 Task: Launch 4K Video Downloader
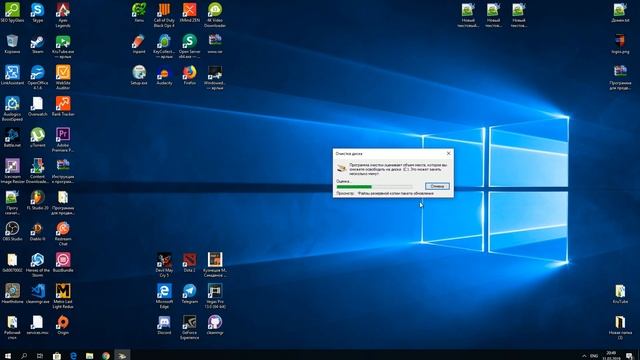pyautogui.click(x=215, y=15)
